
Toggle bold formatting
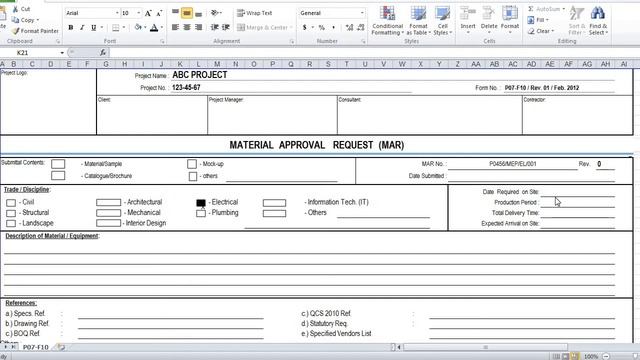click(x=71, y=27)
